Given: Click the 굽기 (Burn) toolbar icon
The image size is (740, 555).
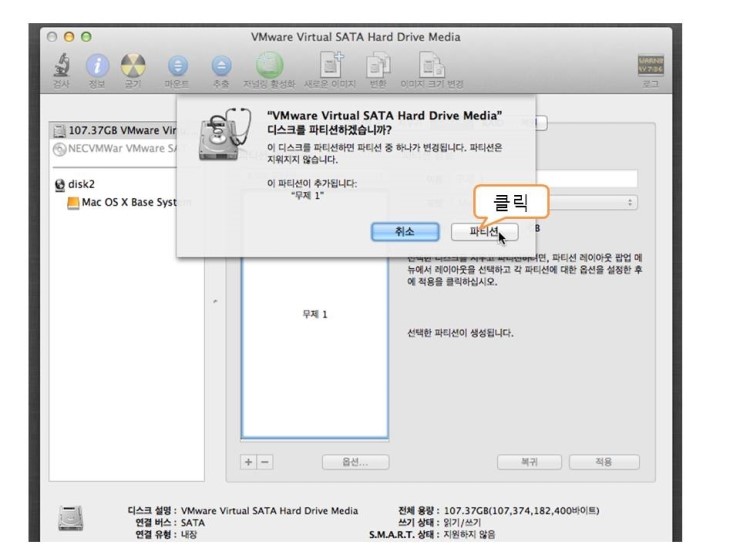Looking at the screenshot, I should (133, 66).
